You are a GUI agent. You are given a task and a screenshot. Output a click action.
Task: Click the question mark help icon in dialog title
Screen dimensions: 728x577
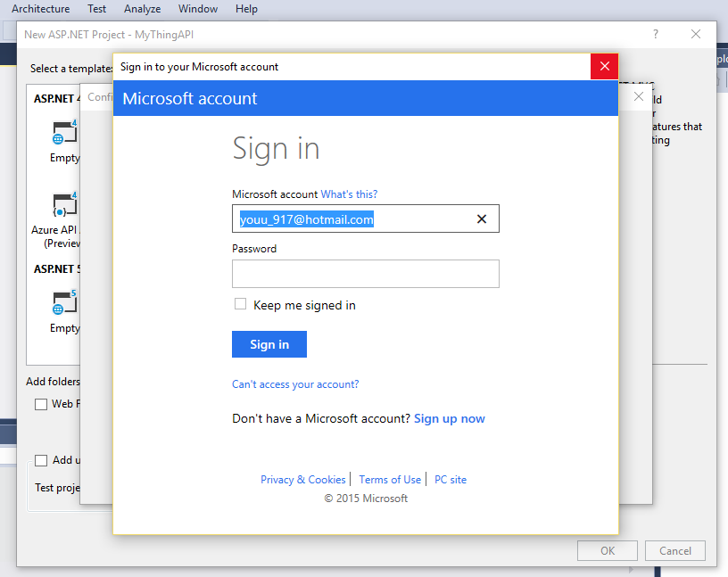click(x=656, y=35)
